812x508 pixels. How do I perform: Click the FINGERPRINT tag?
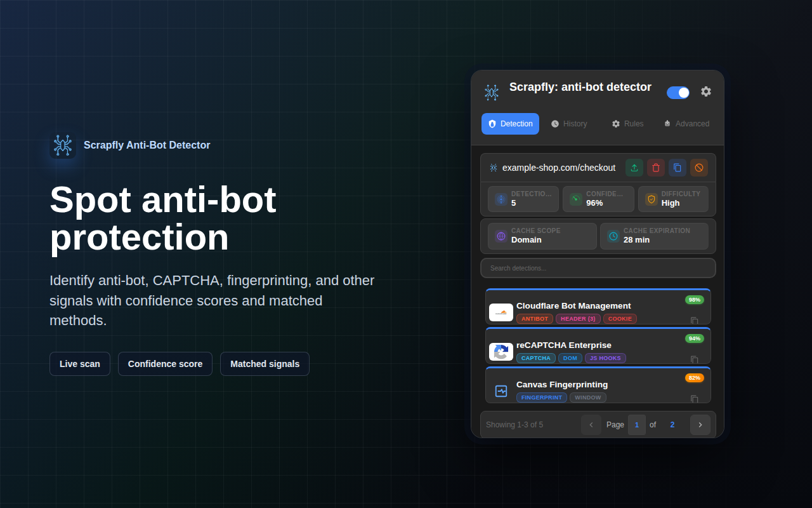[542, 398]
